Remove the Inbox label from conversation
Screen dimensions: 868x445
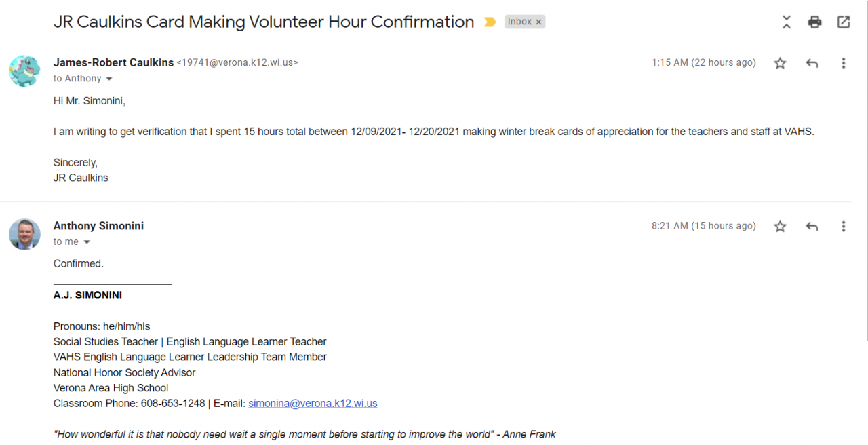pos(539,22)
